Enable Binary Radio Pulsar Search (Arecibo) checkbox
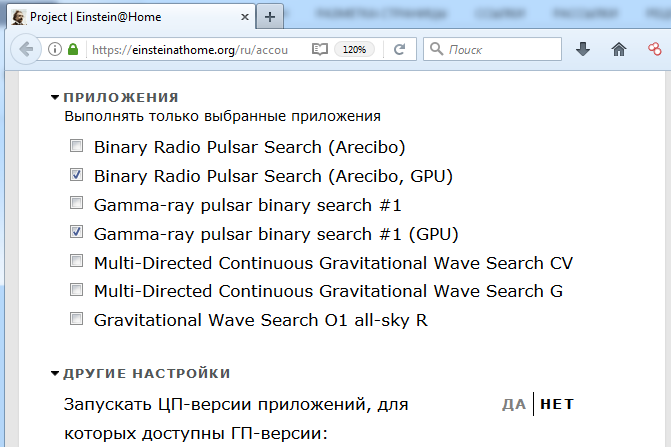The image size is (671, 447). click(77, 146)
